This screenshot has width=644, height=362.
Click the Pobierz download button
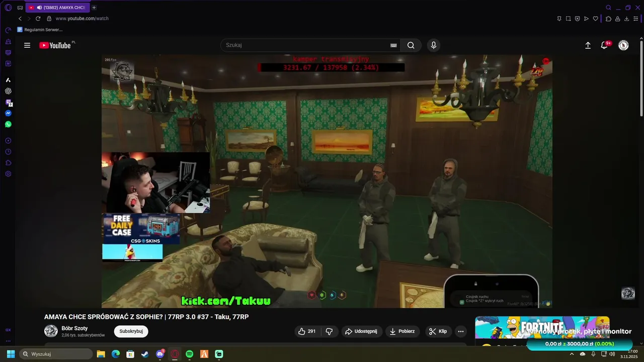[402, 331]
